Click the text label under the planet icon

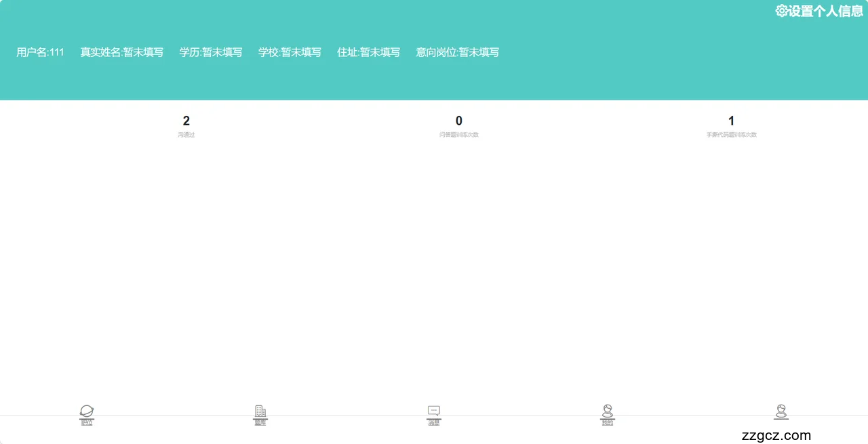pos(87,423)
